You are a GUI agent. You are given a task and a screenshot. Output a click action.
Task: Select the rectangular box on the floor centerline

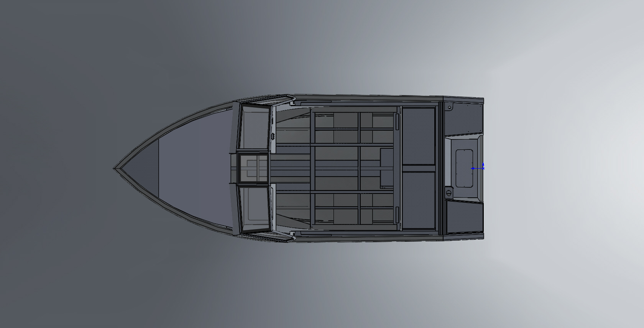click(x=386, y=168)
